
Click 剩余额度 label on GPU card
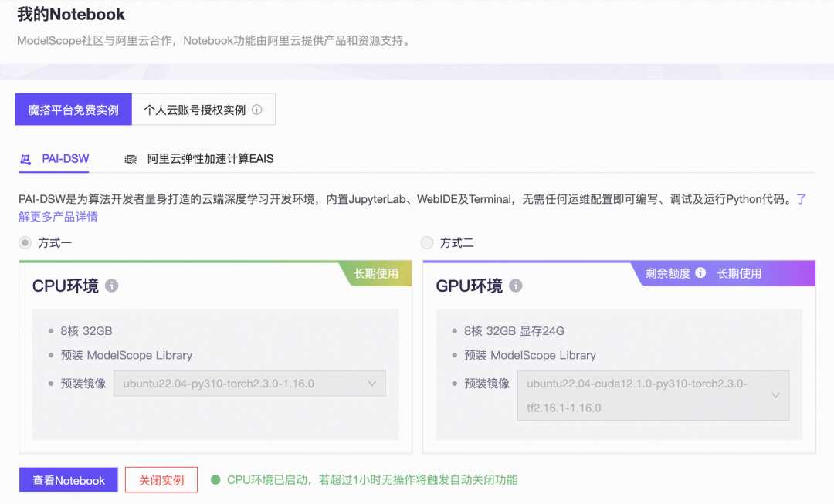pos(667,273)
